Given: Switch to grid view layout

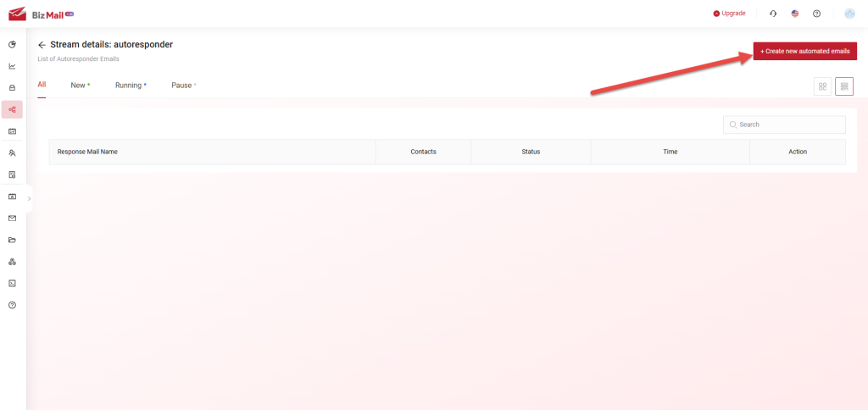Looking at the screenshot, I should [x=822, y=86].
